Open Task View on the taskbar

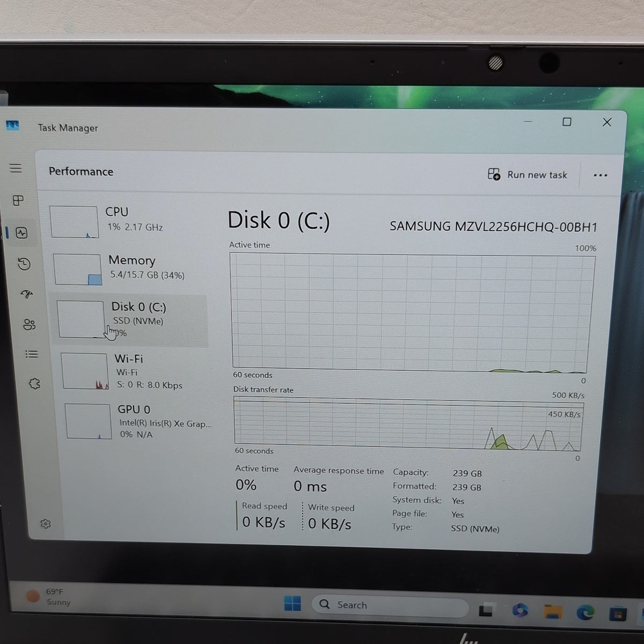[x=486, y=610]
